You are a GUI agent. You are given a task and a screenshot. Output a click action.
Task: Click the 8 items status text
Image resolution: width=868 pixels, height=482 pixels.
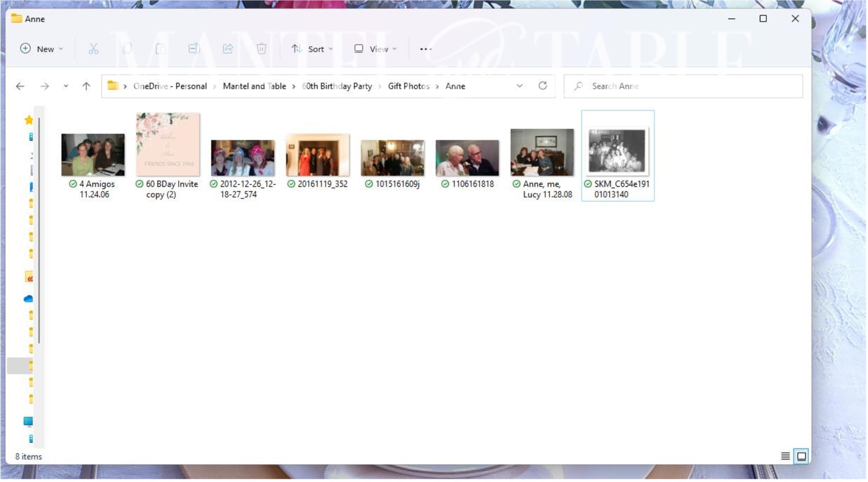click(29, 457)
